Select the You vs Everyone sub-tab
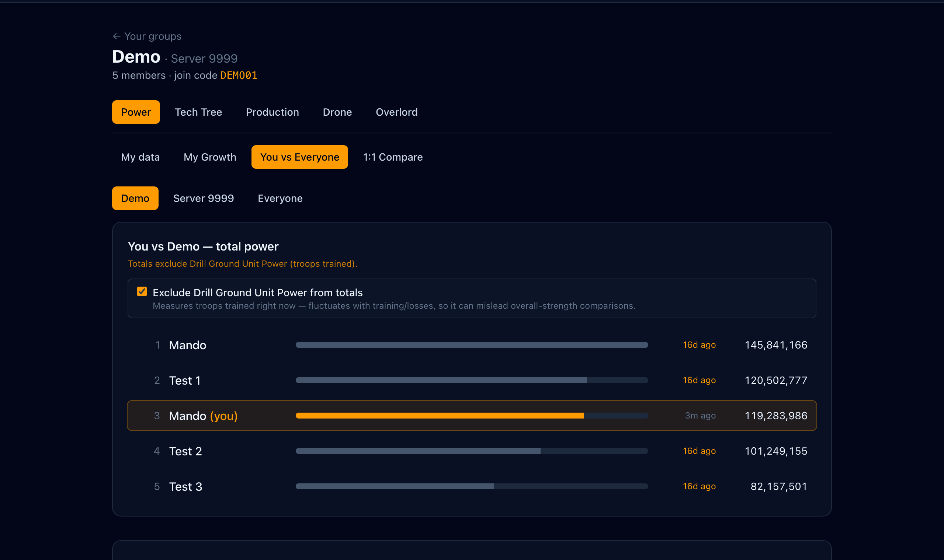Viewport: 944px width, 560px height. click(x=300, y=157)
